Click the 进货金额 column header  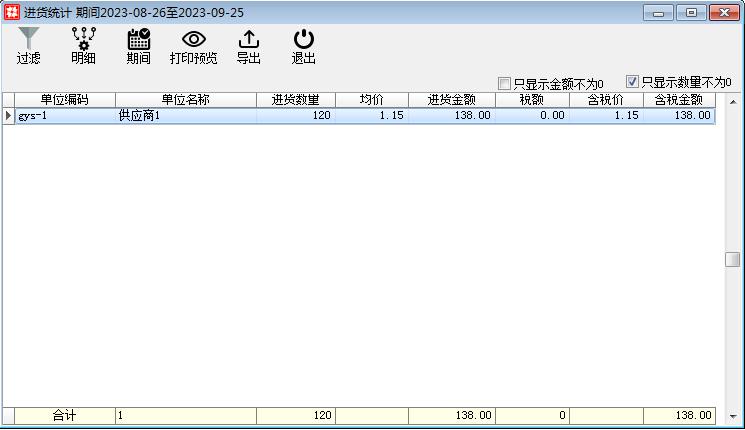(451, 100)
